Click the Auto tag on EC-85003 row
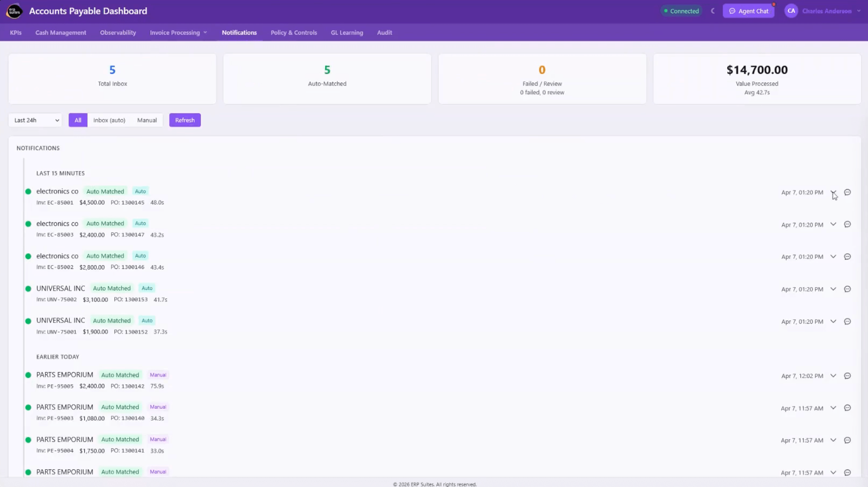868x487 pixels. point(140,224)
